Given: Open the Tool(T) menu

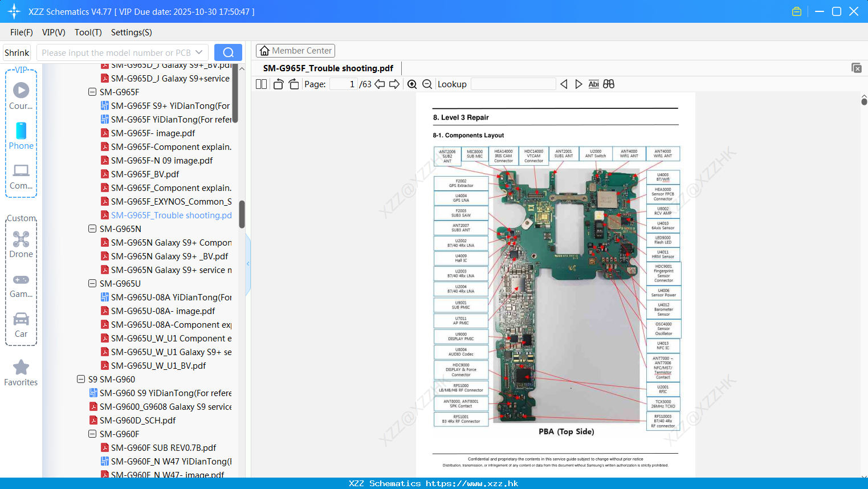Looking at the screenshot, I should (x=88, y=32).
